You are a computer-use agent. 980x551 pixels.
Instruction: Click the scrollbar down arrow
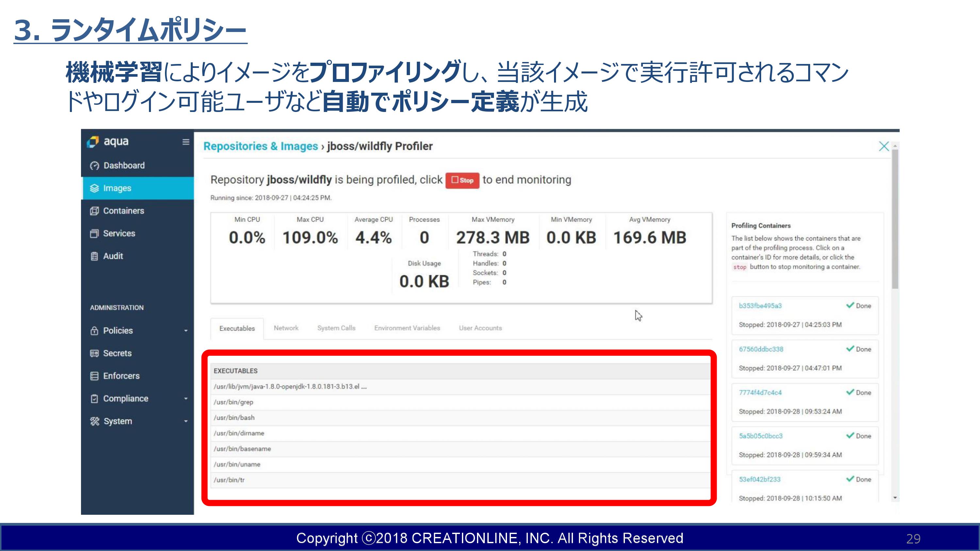[895, 498]
